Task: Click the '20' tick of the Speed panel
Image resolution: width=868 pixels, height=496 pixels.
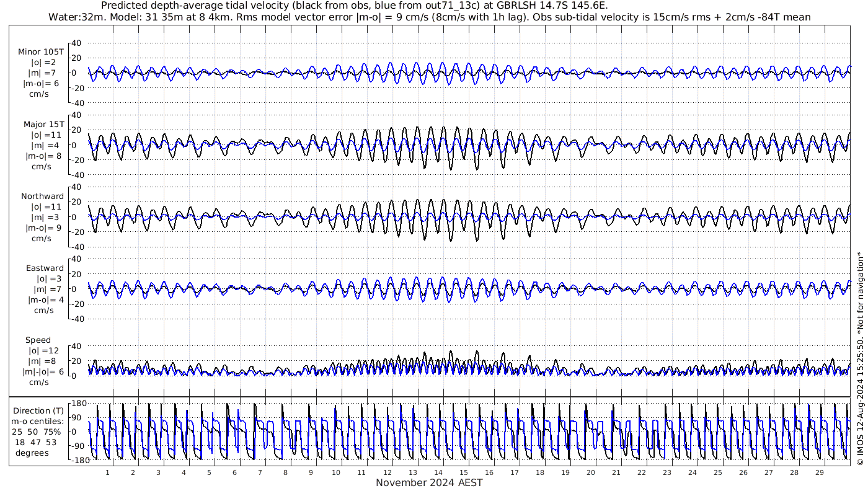Action: click(77, 361)
